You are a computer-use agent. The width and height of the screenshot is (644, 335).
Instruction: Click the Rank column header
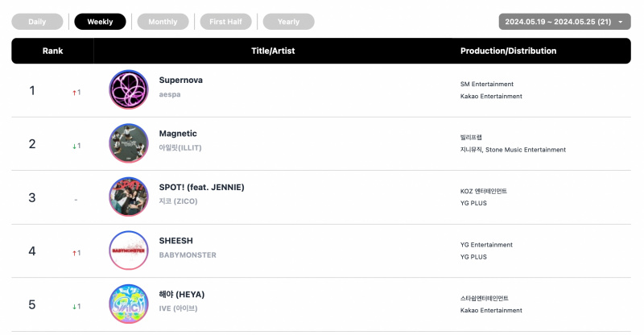pyautogui.click(x=52, y=51)
